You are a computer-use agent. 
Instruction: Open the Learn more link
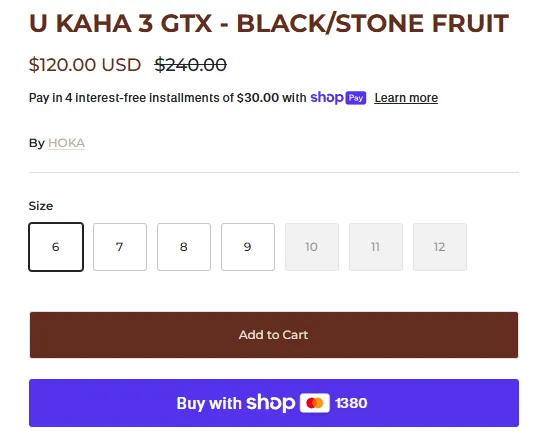click(406, 98)
